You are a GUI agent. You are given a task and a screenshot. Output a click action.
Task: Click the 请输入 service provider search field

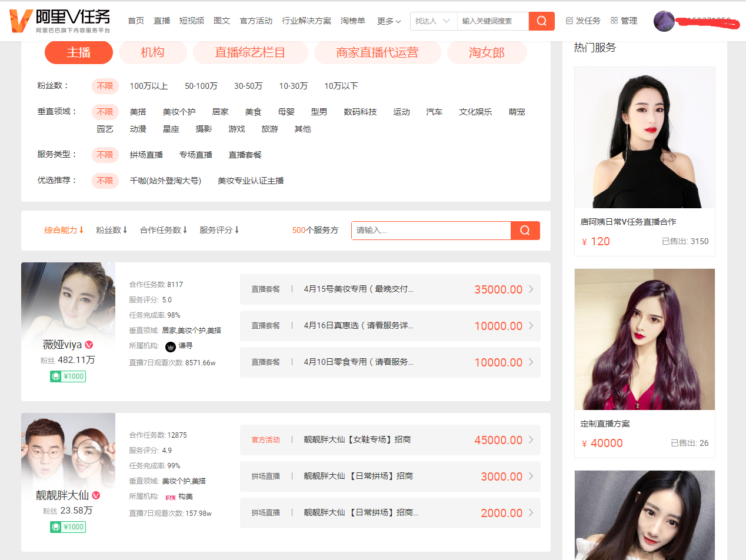(x=431, y=231)
